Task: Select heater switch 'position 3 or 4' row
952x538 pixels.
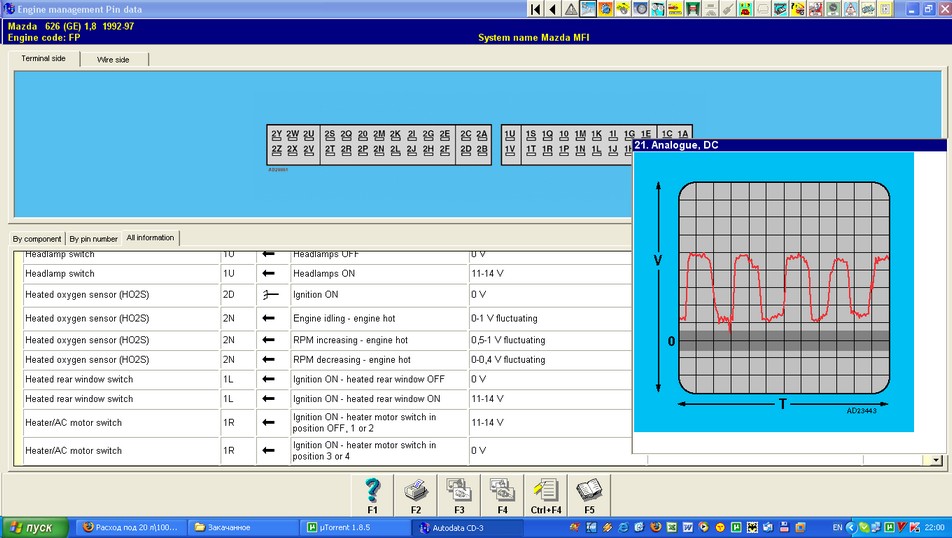Action: coord(379,451)
